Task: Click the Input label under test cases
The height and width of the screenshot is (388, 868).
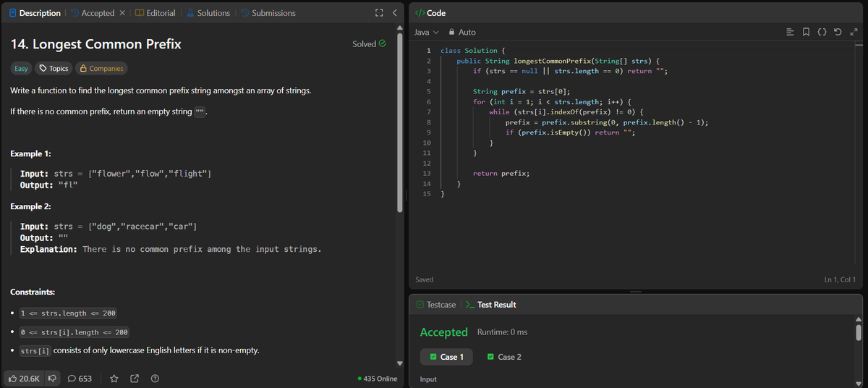Action: 428,379
